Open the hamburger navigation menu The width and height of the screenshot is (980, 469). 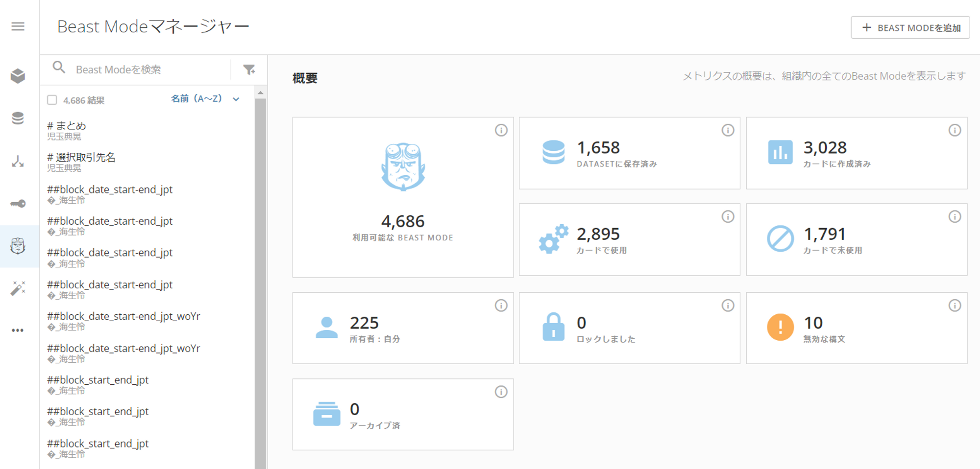pyautogui.click(x=18, y=26)
